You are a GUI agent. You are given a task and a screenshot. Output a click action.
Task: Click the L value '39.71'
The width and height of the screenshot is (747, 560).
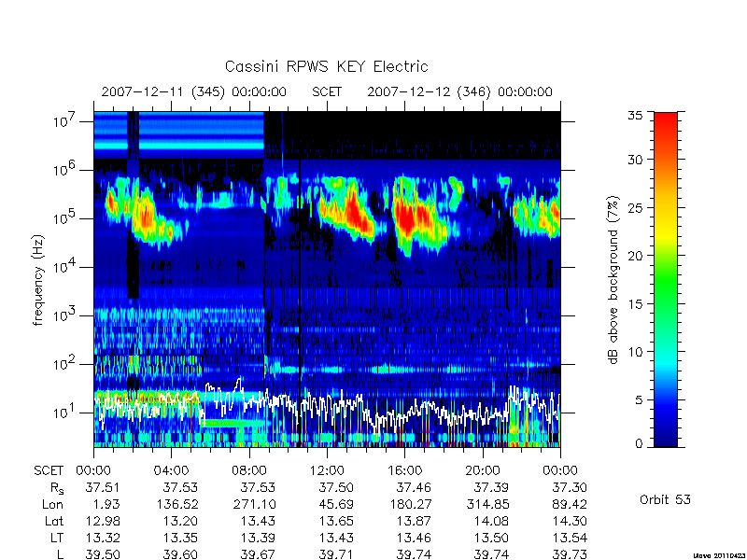[x=336, y=554]
